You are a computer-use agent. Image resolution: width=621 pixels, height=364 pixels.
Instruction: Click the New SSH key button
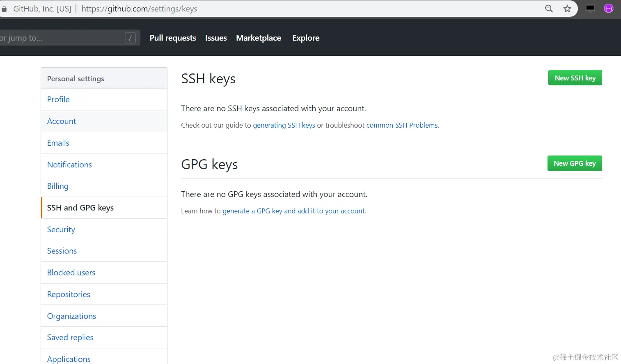(x=575, y=78)
